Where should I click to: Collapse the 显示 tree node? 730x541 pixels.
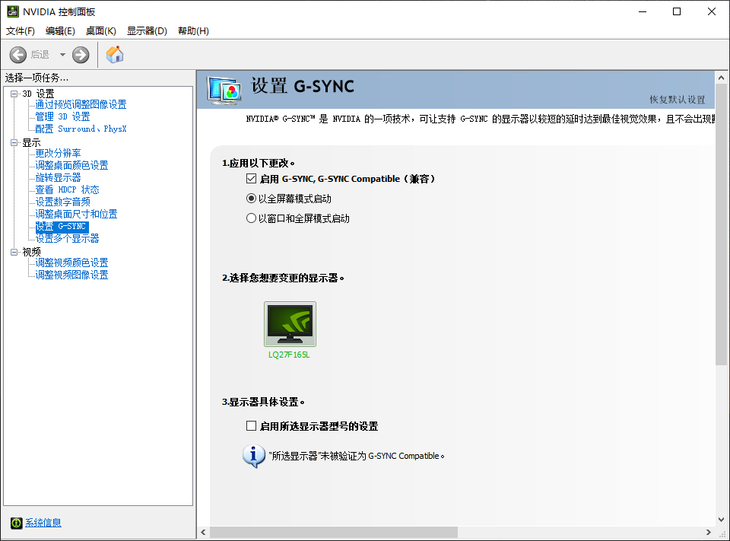tap(13, 142)
